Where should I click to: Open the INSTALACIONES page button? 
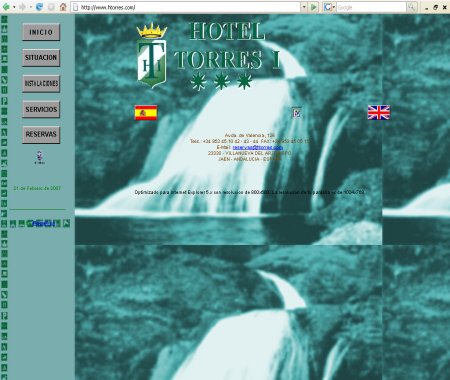point(41,83)
